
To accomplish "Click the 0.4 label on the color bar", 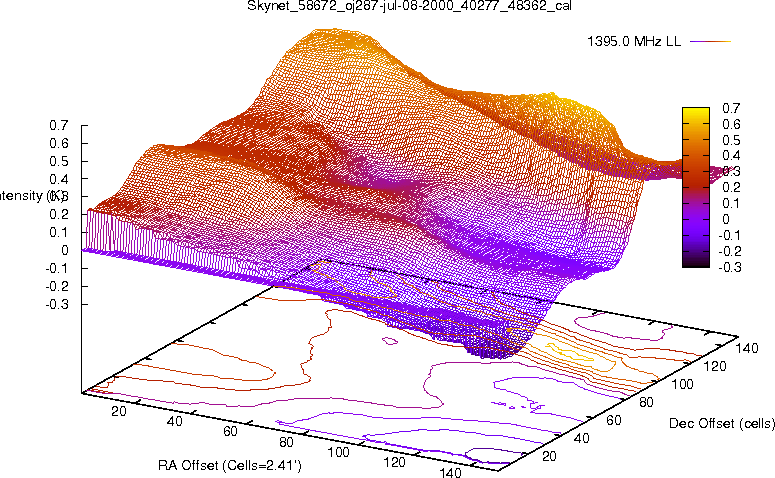I will 731,155.
